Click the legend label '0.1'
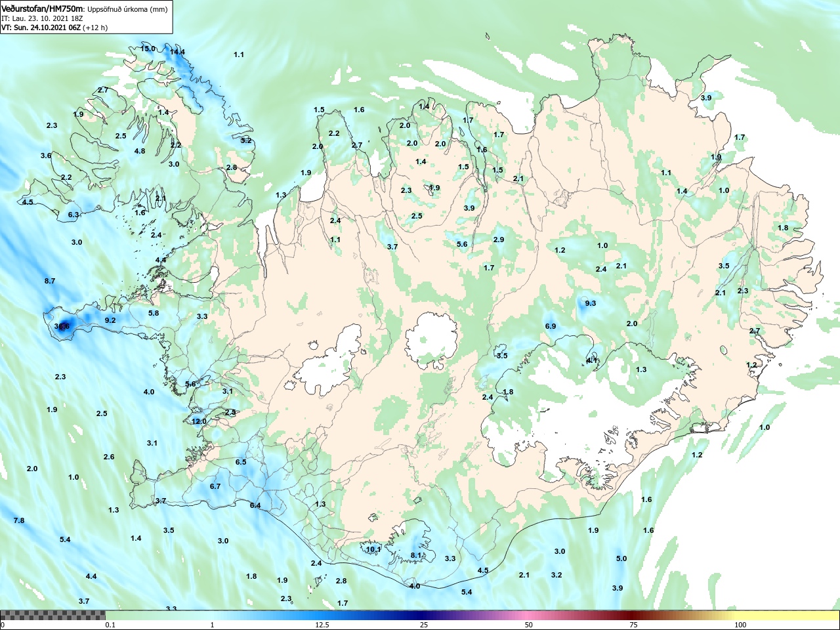This screenshot has width=840, height=630. tap(110, 625)
